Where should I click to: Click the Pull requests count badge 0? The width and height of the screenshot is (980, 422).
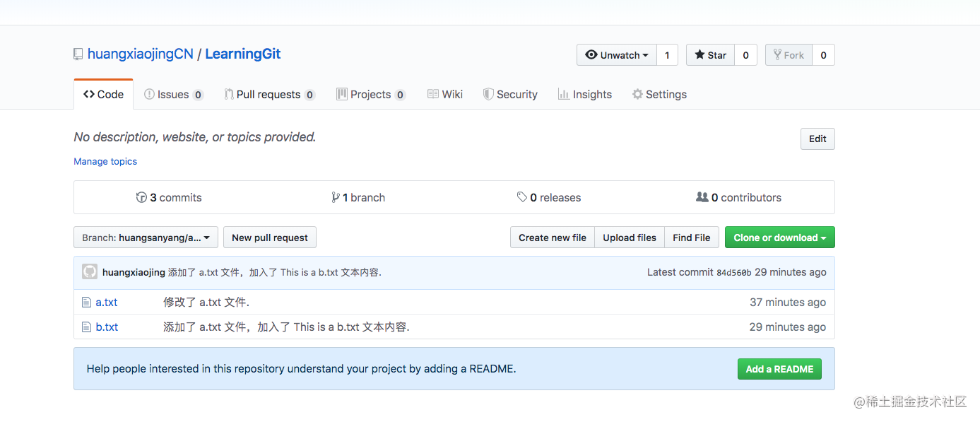point(309,95)
